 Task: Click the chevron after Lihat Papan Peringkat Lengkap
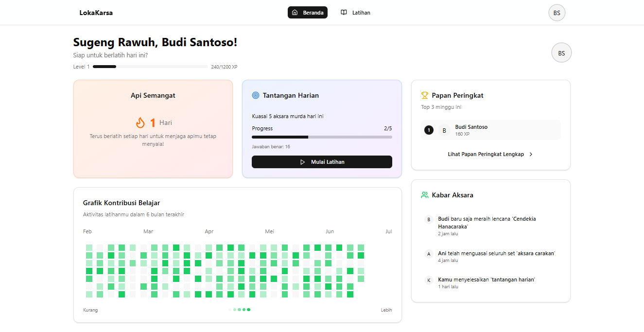pyautogui.click(x=531, y=154)
